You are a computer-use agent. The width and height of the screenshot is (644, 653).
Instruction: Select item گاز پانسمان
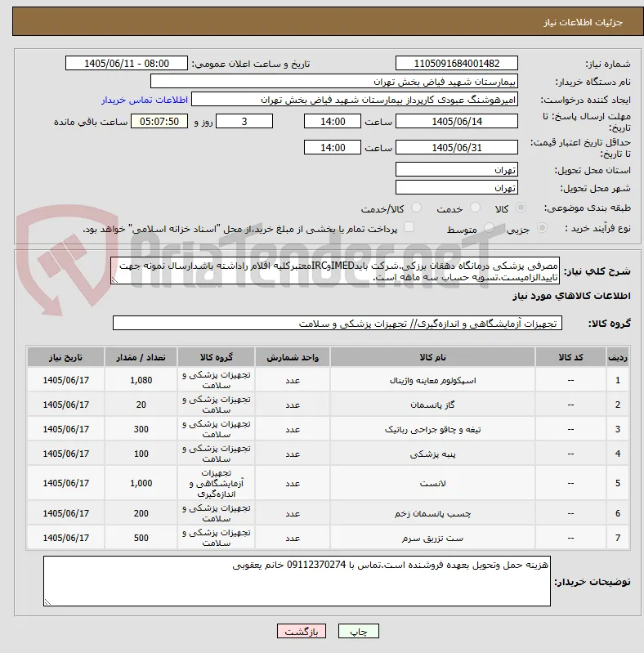point(432,405)
